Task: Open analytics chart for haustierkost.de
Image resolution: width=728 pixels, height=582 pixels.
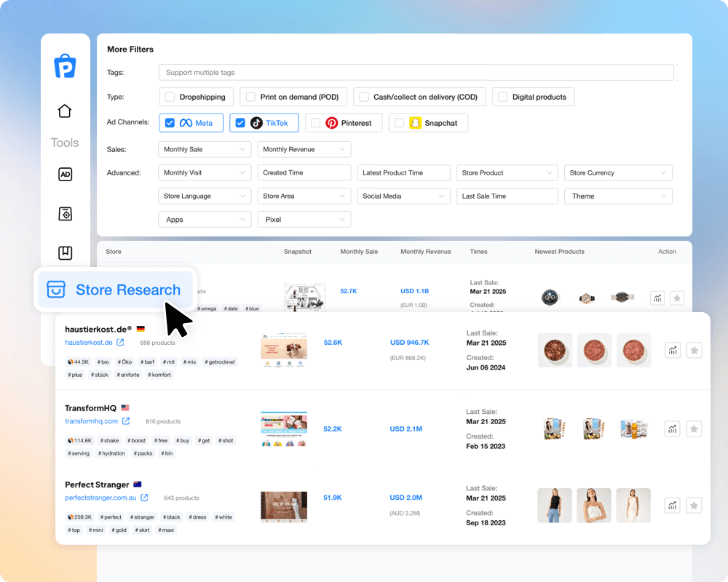Action: [x=672, y=350]
